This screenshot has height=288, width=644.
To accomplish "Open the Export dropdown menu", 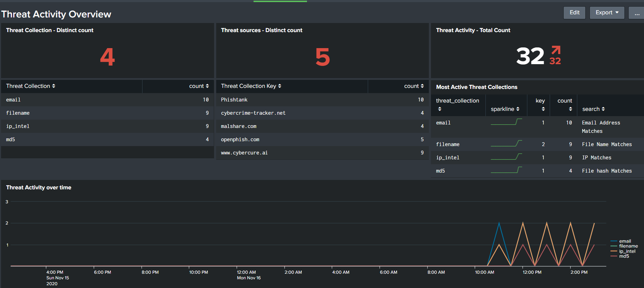I will pyautogui.click(x=607, y=13).
